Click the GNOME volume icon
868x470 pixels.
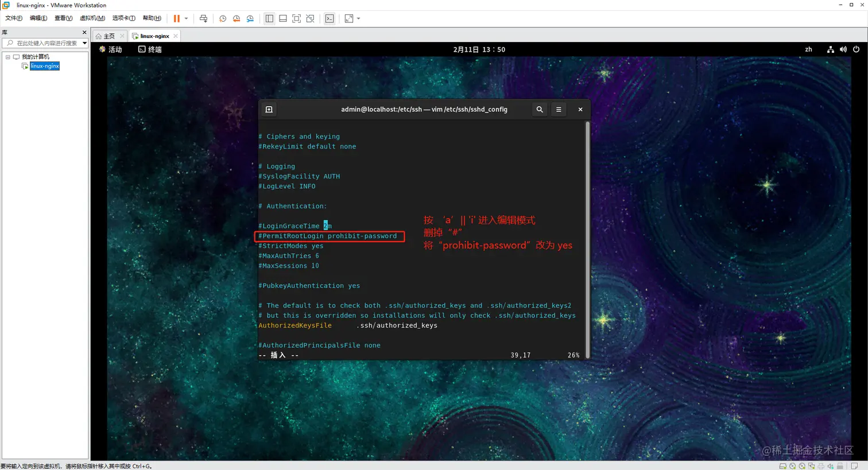tap(843, 49)
